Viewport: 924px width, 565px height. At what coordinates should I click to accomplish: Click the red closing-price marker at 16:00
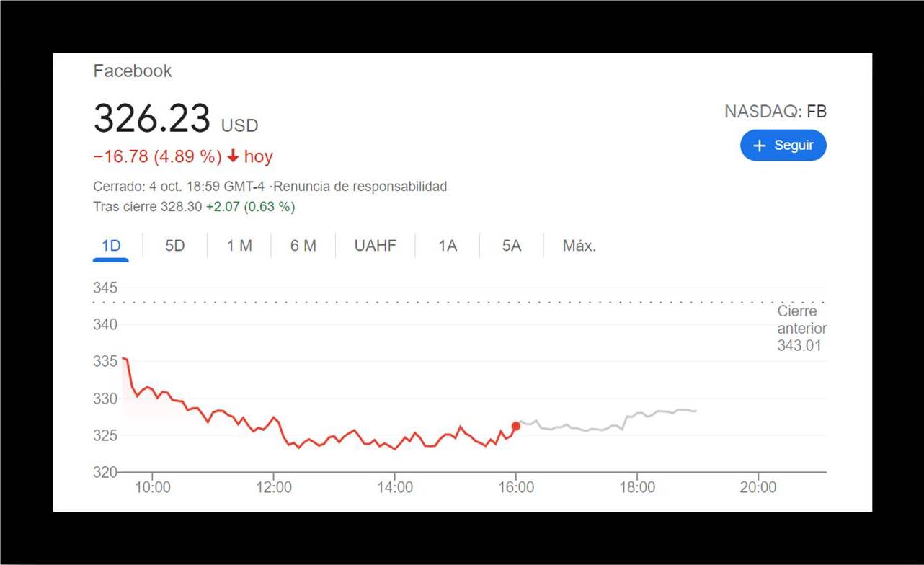[x=516, y=426]
